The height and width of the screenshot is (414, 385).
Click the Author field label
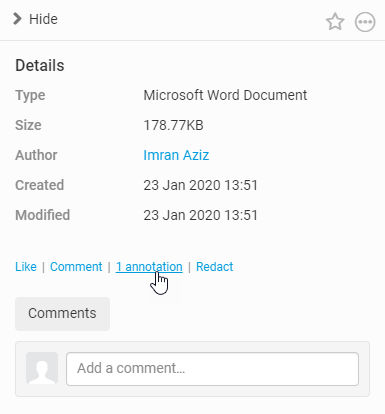[x=36, y=155]
